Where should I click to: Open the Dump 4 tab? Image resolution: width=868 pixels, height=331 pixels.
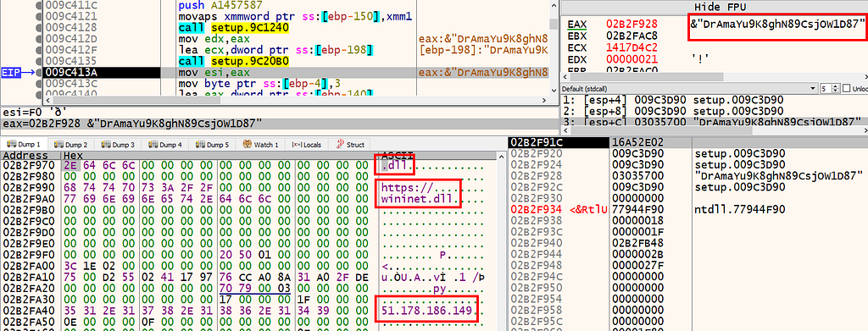tap(166, 144)
